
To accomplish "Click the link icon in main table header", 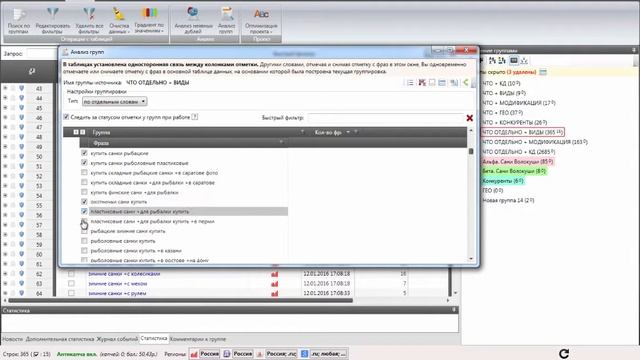I will (x=32, y=71).
